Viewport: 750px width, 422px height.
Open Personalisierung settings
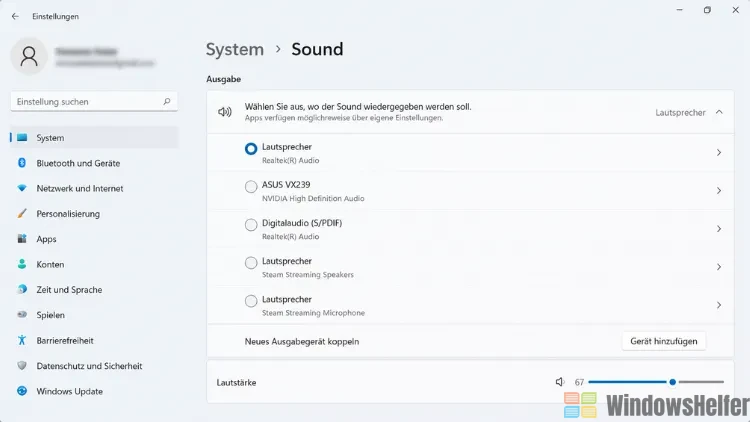point(94,214)
